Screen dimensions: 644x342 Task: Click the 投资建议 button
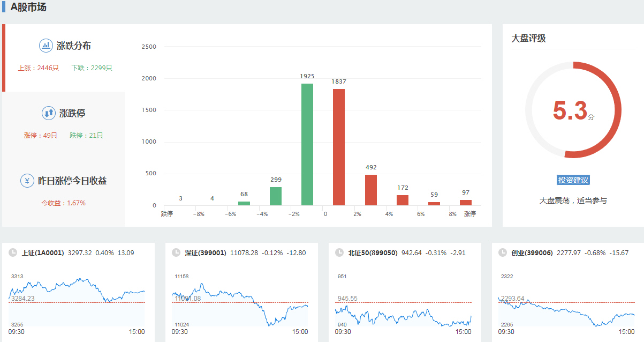click(573, 180)
